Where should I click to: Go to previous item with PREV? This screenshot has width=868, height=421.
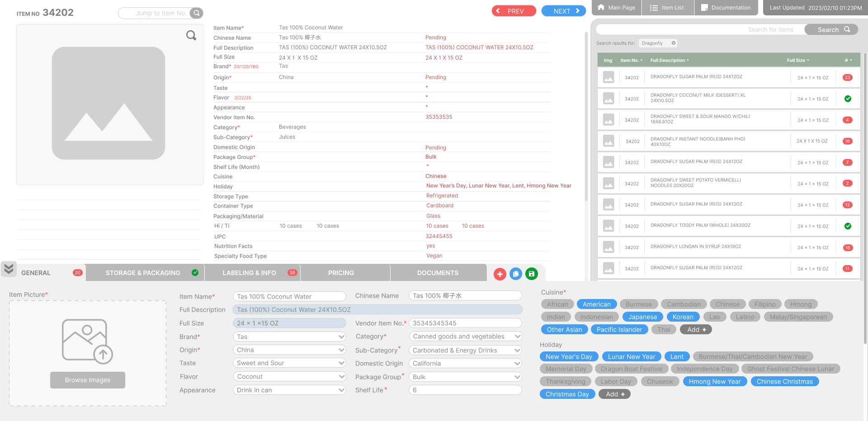point(514,11)
